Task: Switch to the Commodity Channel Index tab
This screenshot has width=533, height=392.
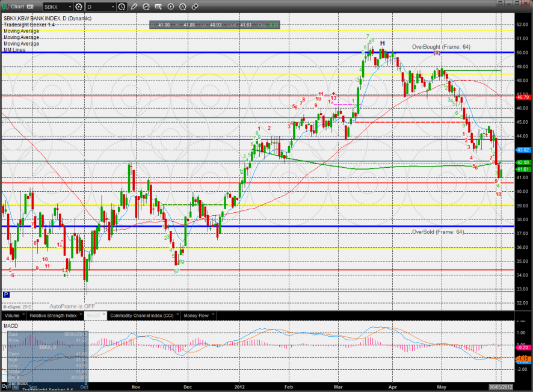Action: [141, 315]
